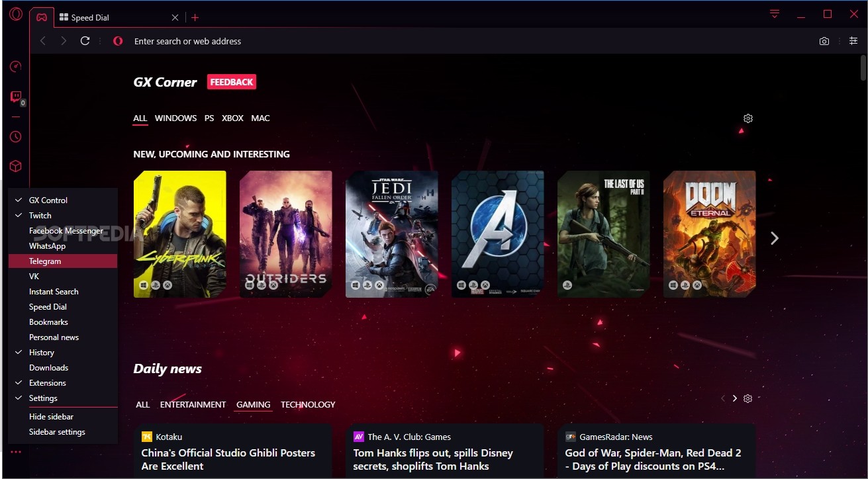Close the Speed Dial tab

pyautogui.click(x=175, y=18)
